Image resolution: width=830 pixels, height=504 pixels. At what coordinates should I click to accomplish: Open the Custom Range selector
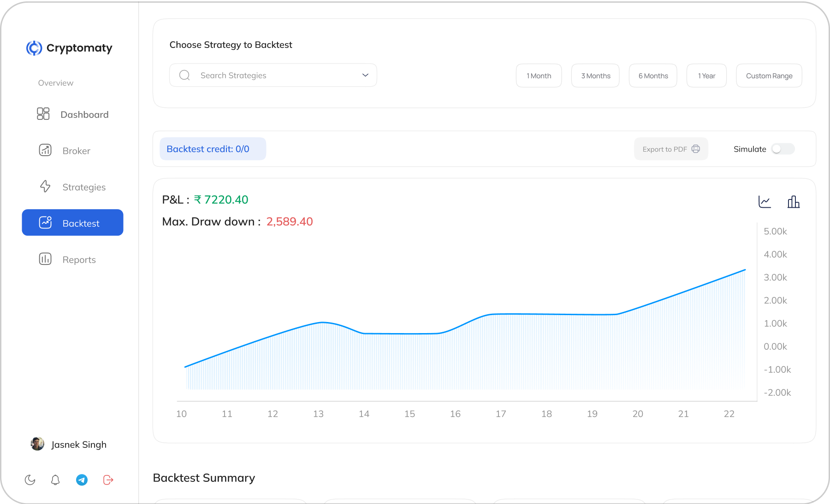tap(769, 75)
